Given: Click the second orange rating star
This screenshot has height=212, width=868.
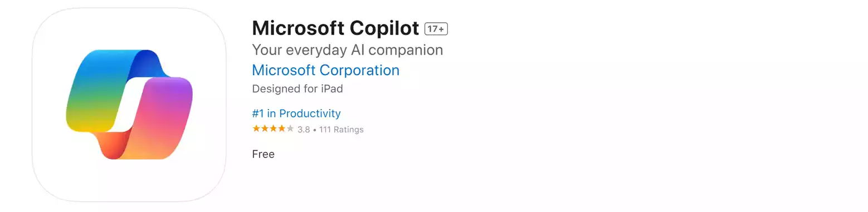Looking at the screenshot, I should coord(265,129).
